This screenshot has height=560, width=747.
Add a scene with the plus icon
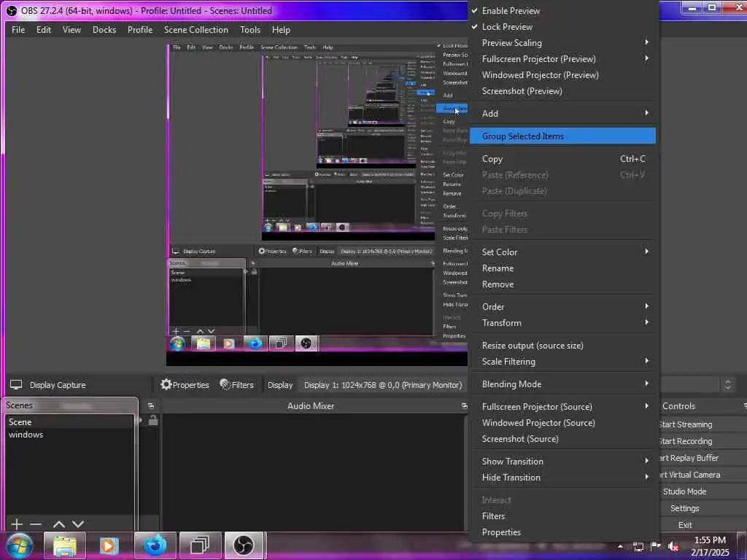point(17,524)
